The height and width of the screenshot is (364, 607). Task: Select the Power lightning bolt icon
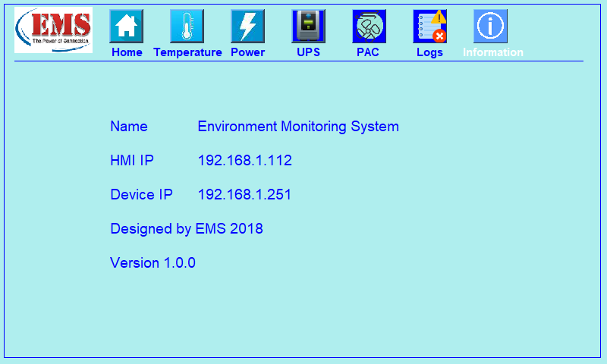click(247, 26)
